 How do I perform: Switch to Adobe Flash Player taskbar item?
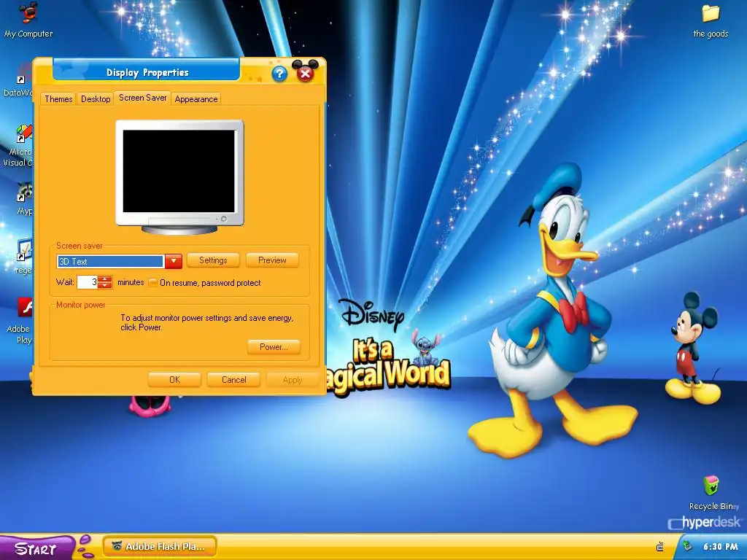[160, 547]
